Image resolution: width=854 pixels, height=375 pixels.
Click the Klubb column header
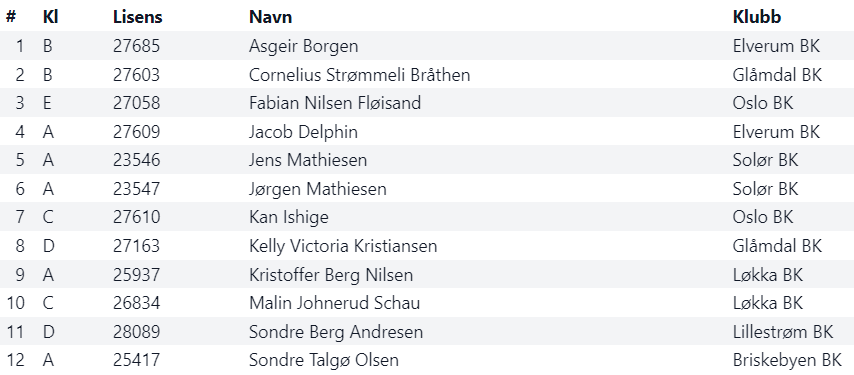[757, 17]
